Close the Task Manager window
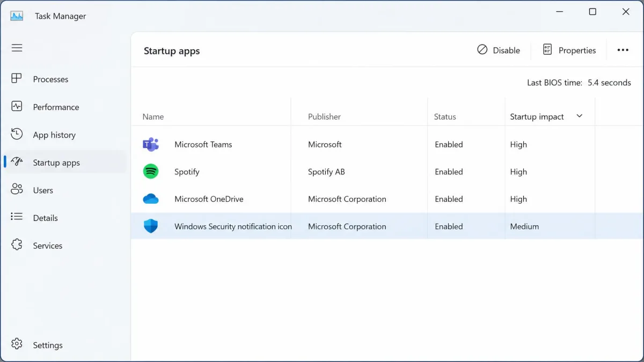Screen dimensions: 644x362 [x=626, y=12]
